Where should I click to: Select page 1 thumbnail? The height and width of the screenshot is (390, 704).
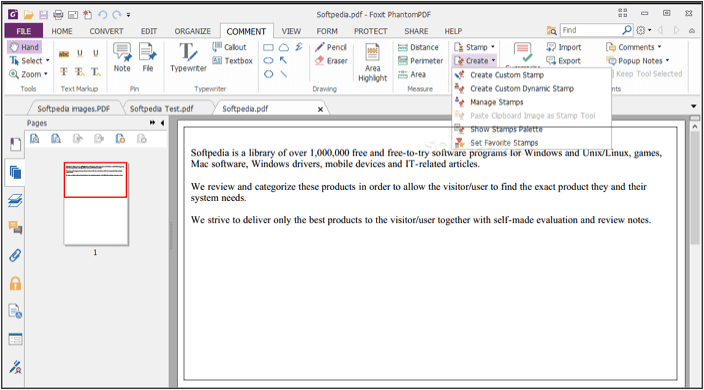pyautogui.click(x=96, y=203)
